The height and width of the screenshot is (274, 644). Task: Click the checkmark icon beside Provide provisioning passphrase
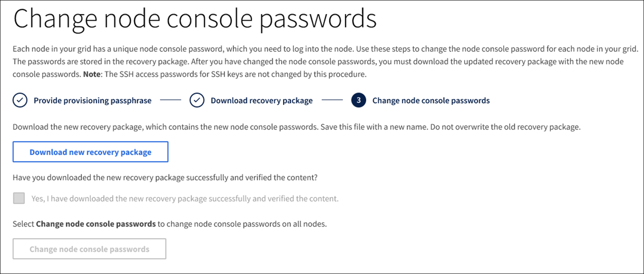pos(20,101)
